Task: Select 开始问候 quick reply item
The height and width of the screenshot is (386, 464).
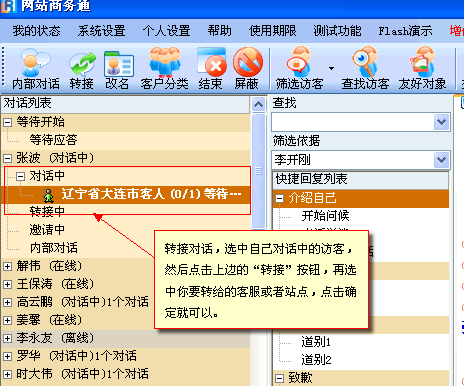Action: point(325,216)
